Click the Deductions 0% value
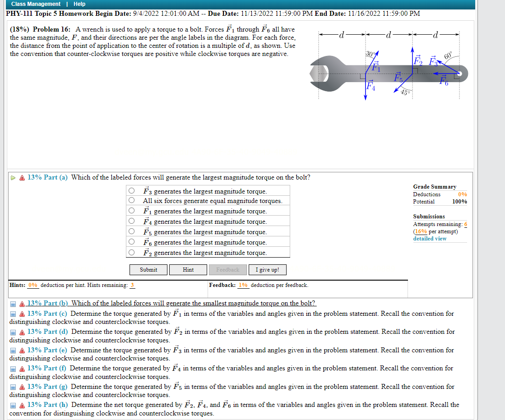This screenshot has height=420, width=505. (x=463, y=194)
